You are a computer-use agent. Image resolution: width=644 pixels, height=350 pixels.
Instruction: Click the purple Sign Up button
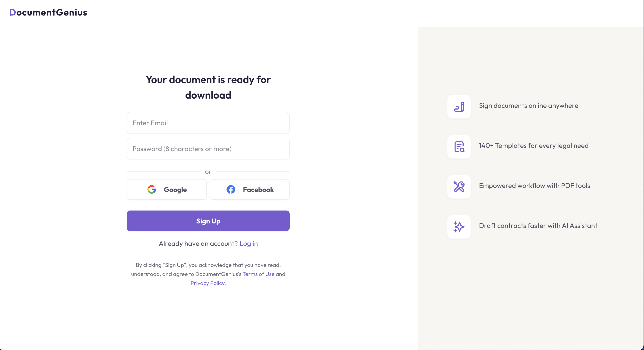(x=208, y=221)
